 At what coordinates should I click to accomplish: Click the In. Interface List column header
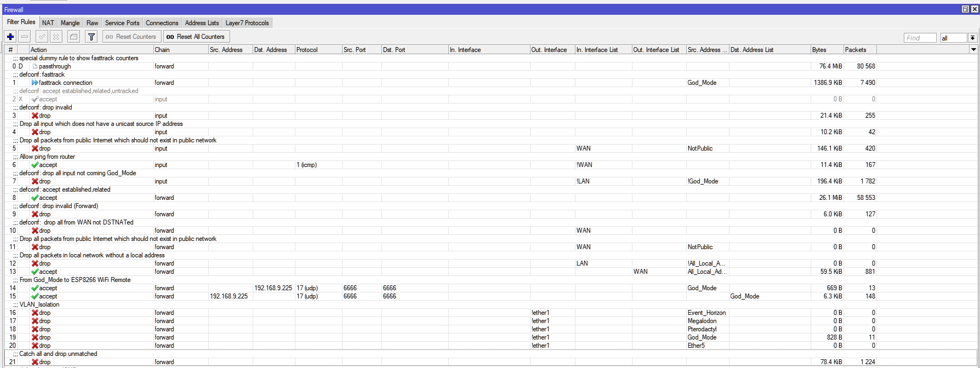click(x=603, y=50)
